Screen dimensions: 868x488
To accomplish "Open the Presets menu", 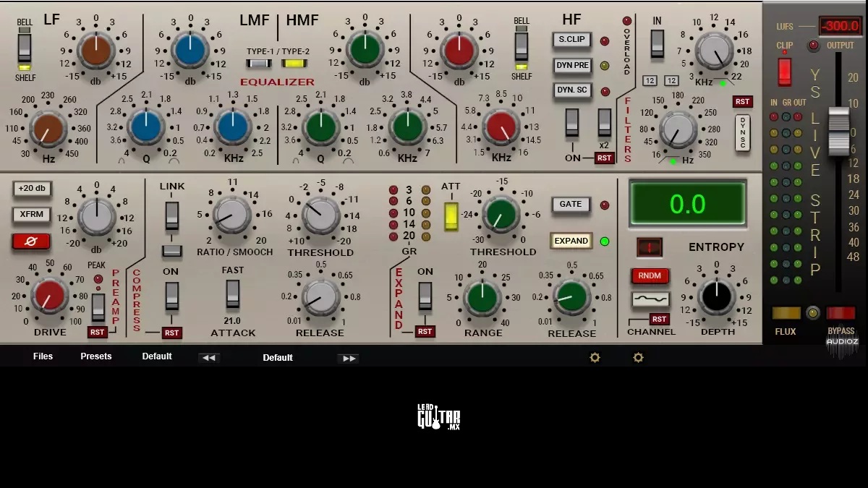I will (96, 356).
